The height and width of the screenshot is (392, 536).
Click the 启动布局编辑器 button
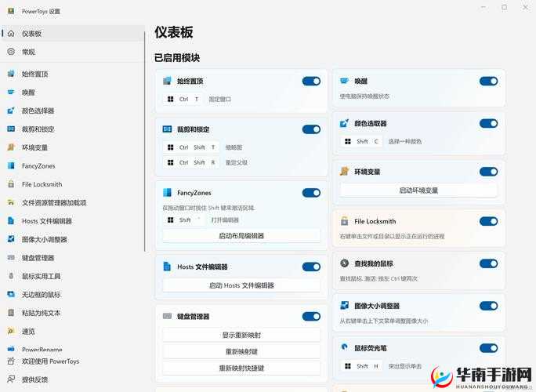click(x=241, y=236)
